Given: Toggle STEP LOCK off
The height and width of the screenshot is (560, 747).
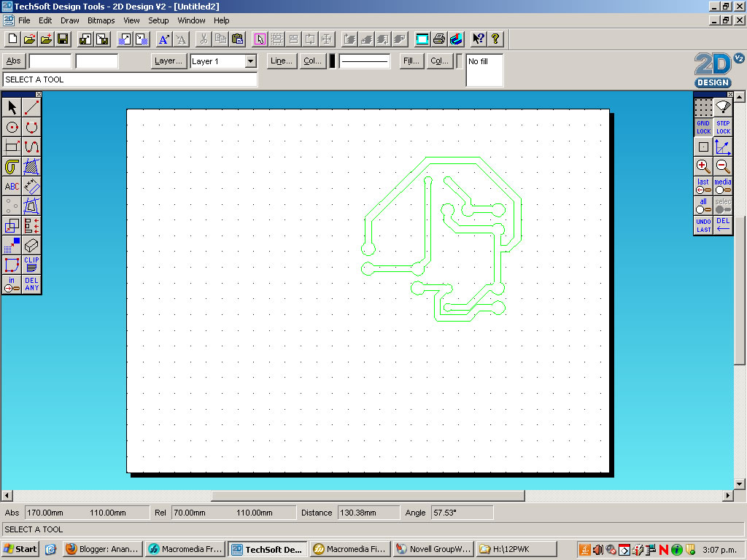Looking at the screenshot, I should pyautogui.click(x=722, y=128).
